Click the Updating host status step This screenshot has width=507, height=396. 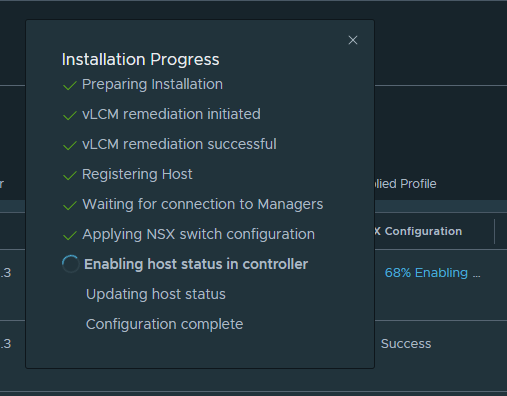[x=156, y=294]
